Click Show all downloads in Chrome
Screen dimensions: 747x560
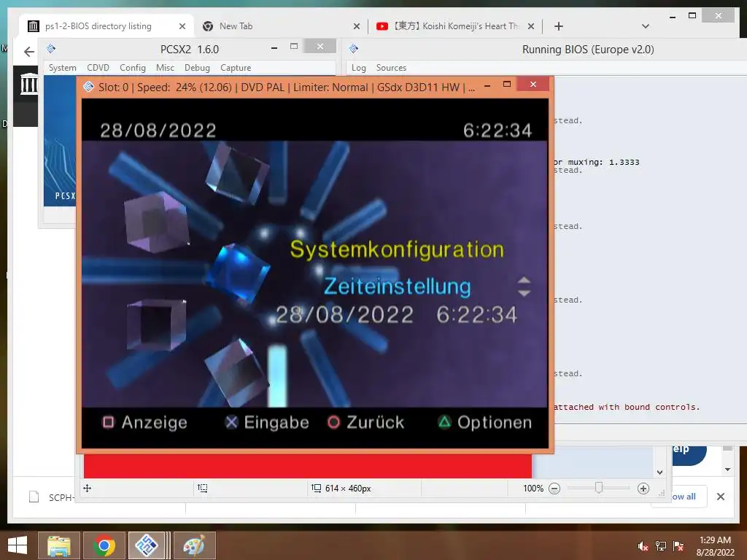coord(684,496)
